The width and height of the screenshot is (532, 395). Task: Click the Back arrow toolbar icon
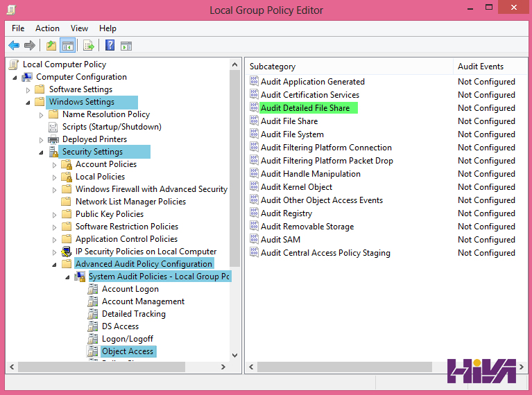click(x=14, y=45)
